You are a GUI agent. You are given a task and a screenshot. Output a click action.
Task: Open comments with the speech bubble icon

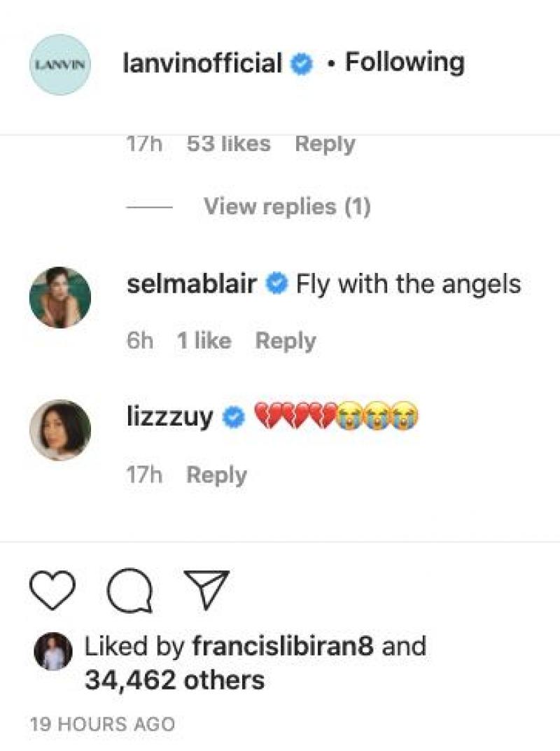tap(129, 589)
